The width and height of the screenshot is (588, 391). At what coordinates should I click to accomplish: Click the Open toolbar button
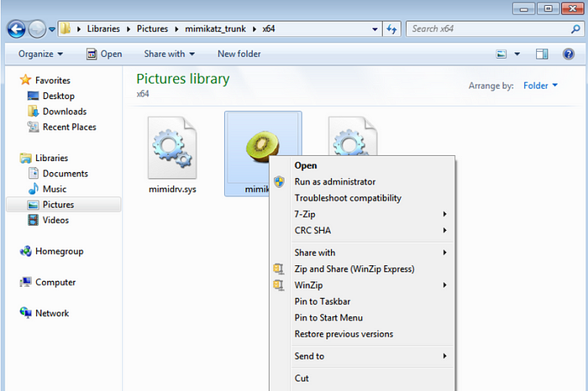pos(104,54)
